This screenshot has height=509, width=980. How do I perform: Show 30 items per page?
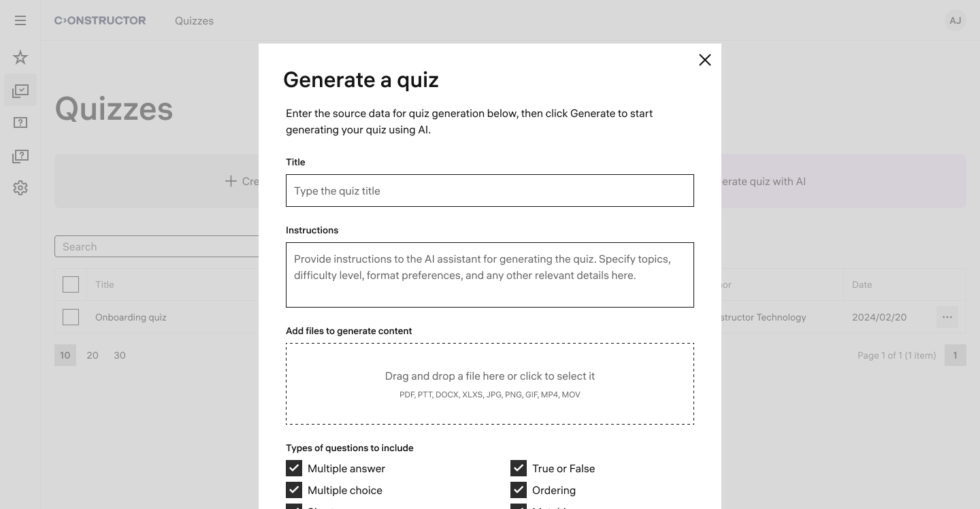120,355
